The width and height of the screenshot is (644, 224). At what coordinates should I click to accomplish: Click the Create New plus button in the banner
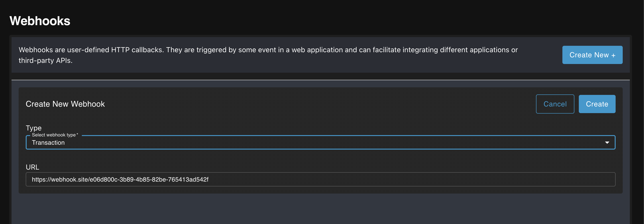coord(592,55)
